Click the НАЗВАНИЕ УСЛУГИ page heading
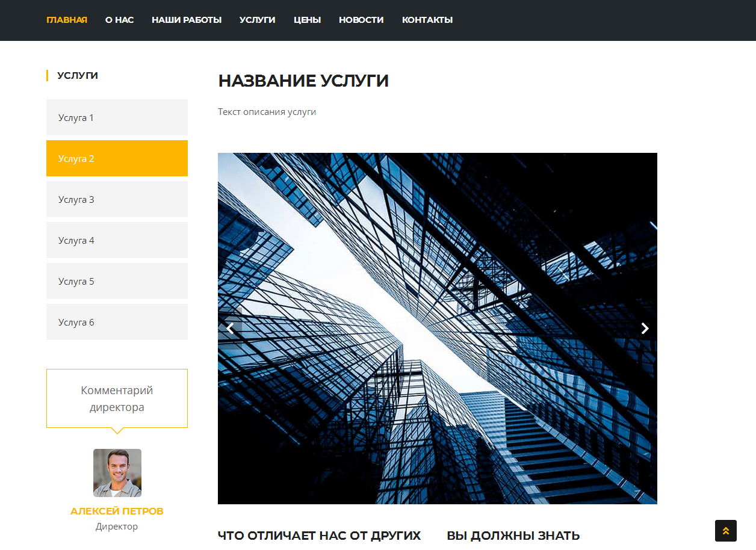The width and height of the screenshot is (756, 550). tap(303, 80)
